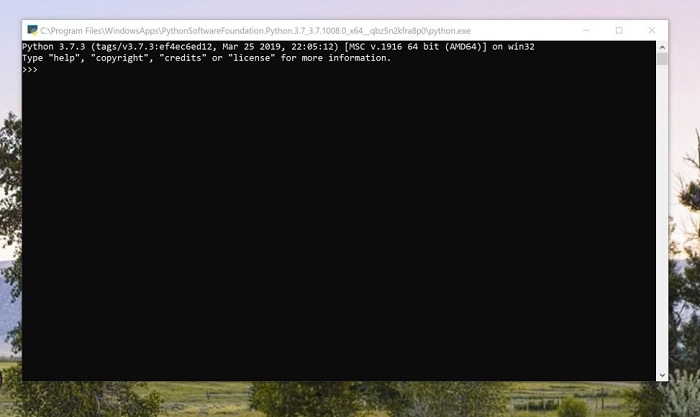The height and width of the screenshot is (417, 700).
Task: Click the word "copyright" in the console
Action: 120,58
